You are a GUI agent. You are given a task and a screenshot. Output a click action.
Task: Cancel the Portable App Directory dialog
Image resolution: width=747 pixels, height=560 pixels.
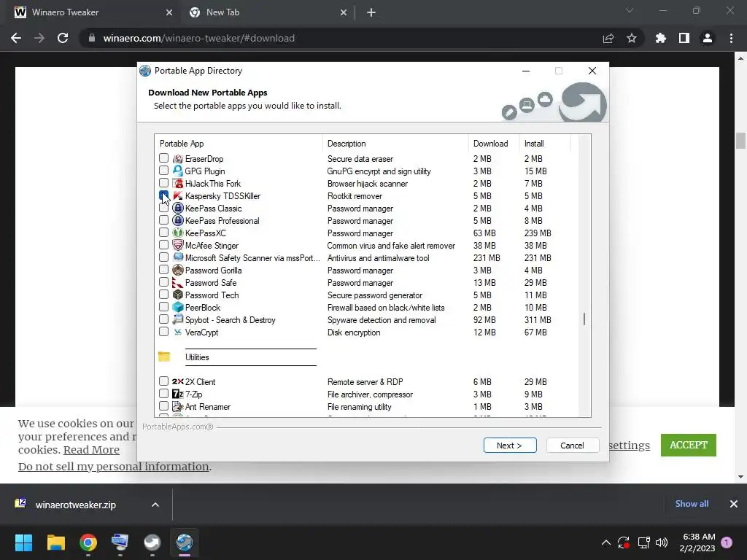(572, 446)
